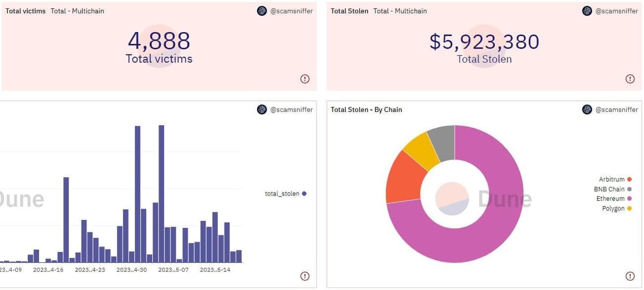Click the orange Arbitrum donut slice
The image size is (644, 290).
[x=403, y=178]
